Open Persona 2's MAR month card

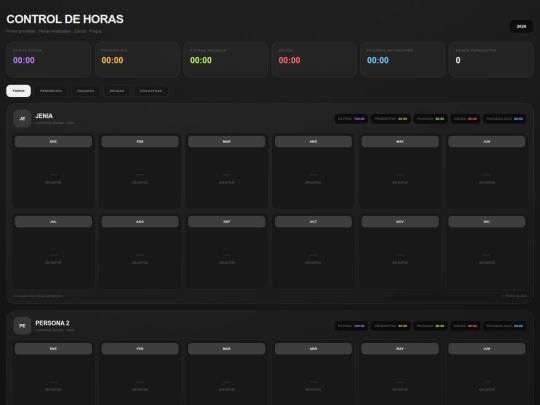pyautogui.click(x=227, y=373)
